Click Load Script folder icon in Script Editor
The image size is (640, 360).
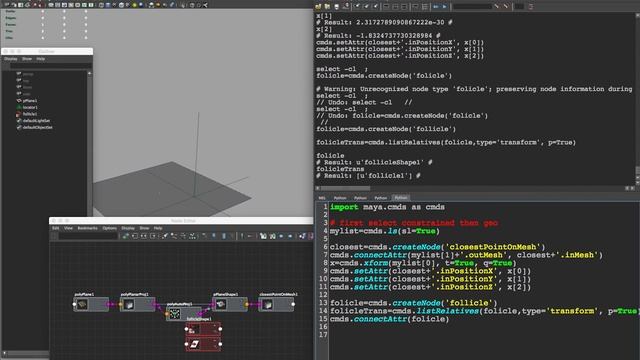(x=318, y=7)
